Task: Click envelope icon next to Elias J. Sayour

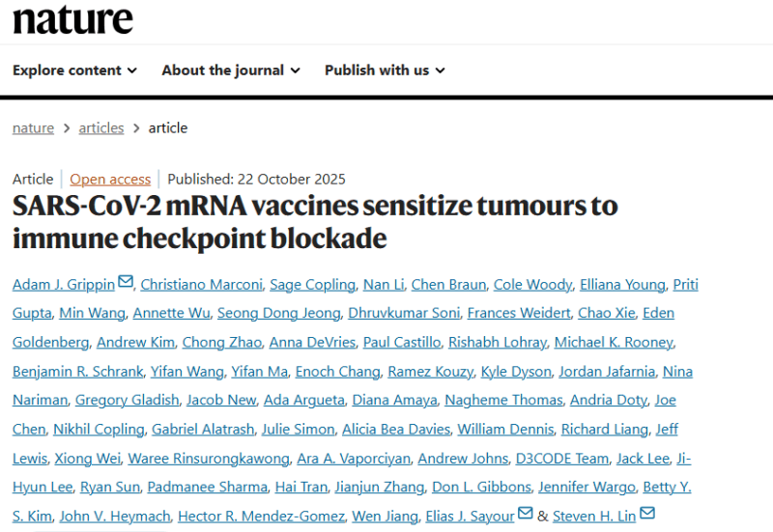Action: [x=526, y=514]
